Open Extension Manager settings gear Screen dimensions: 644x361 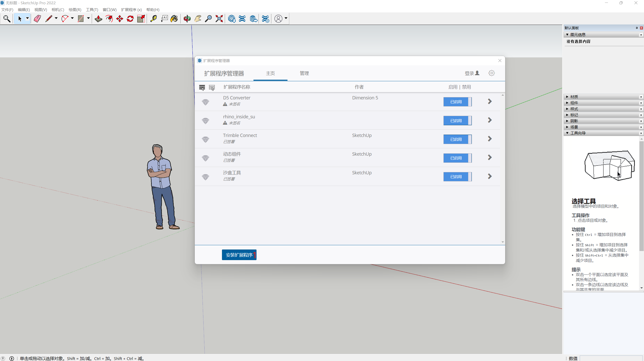coord(492,73)
